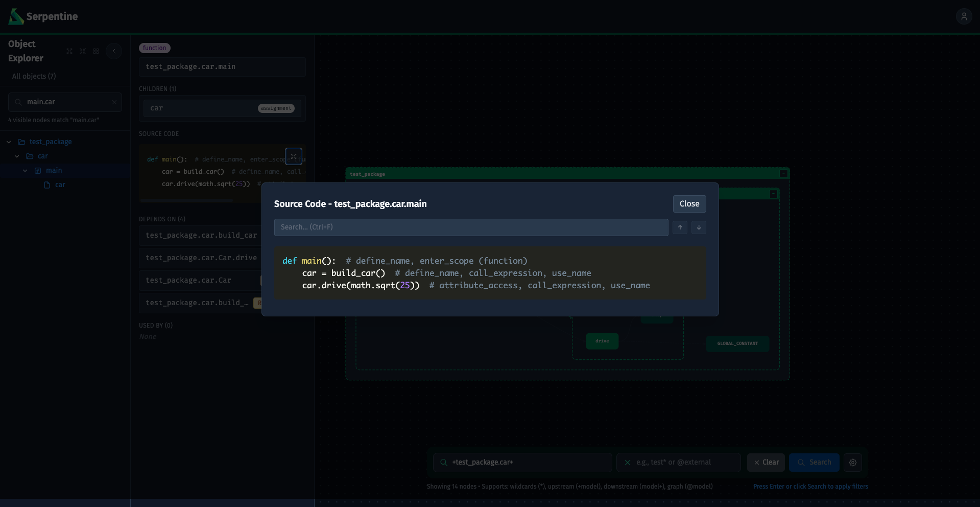The height and width of the screenshot is (507, 980).
Task: Collapse the car folder tree node
Action: 17,156
